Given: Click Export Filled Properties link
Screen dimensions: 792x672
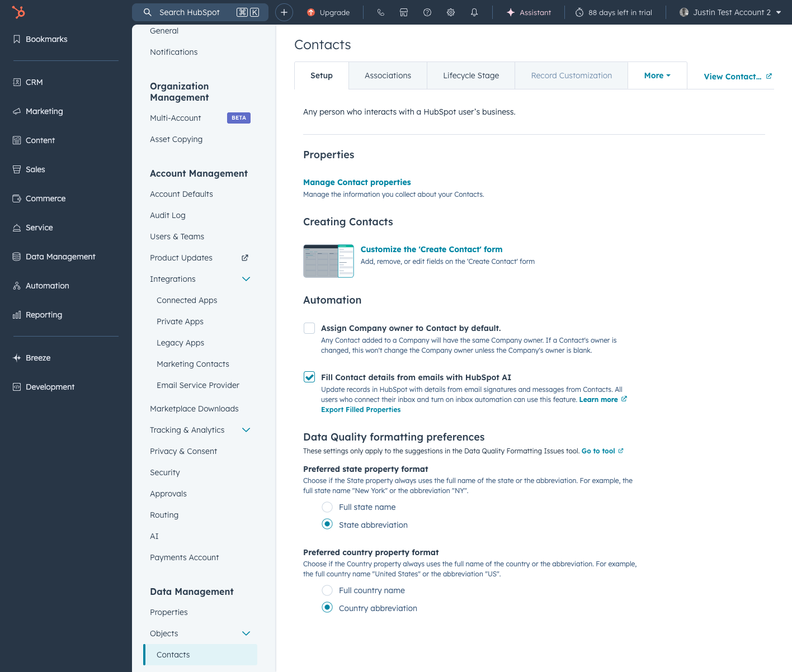Looking at the screenshot, I should pyautogui.click(x=361, y=410).
